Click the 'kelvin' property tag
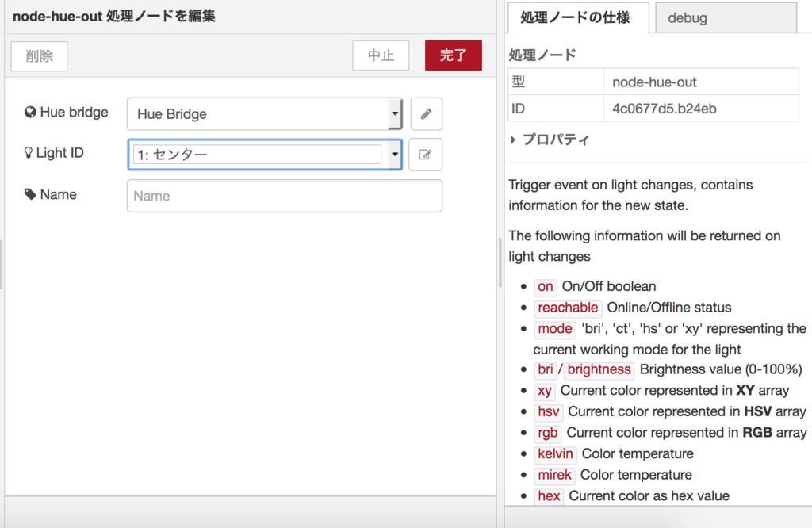This screenshot has height=528, width=812. click(555, 454)
